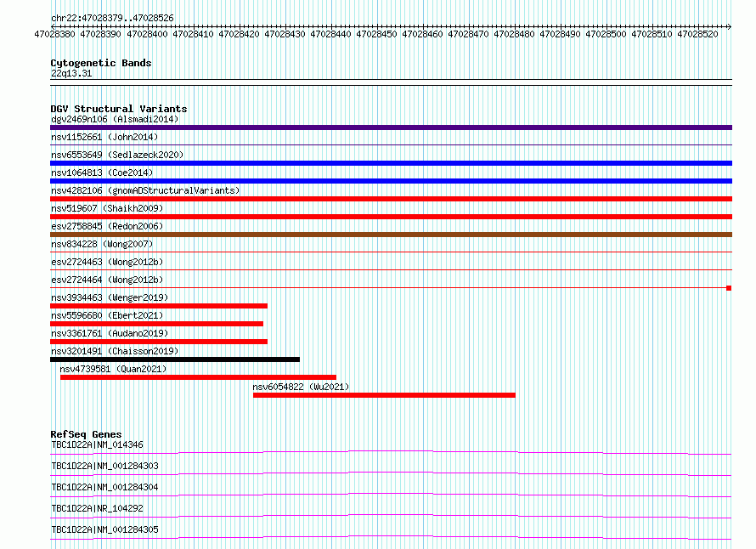This screenshot has width=756, height=549.
Task: Open the nsv1152661 (John2014) label
Action: coord(104,137)
